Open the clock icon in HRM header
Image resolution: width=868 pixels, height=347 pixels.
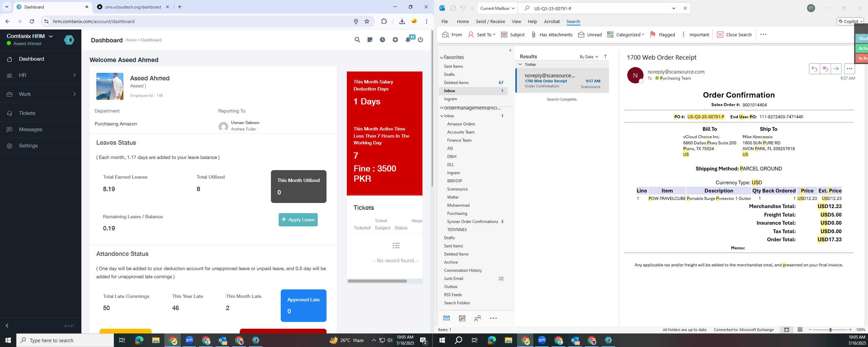(382, 40)
